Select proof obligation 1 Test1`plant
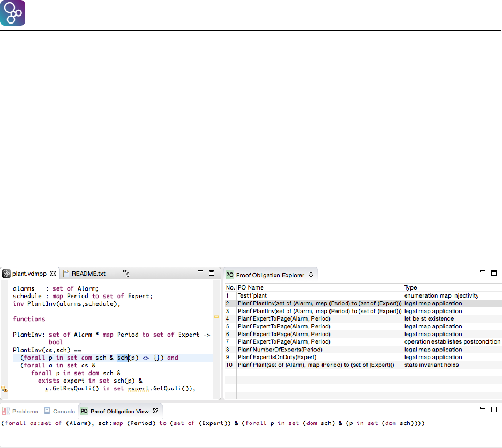This screenshot has width=502, height=448. coord(252,295)
